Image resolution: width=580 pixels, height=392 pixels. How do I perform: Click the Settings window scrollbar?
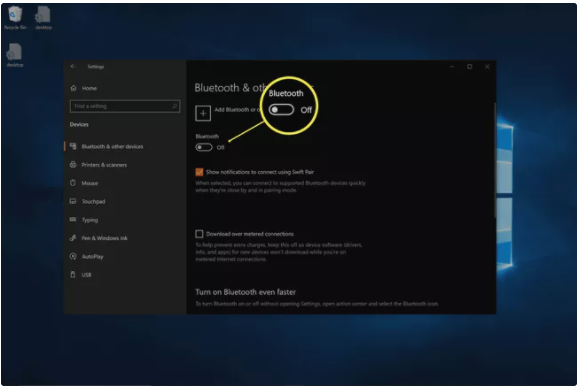pyautogui.click(x=495, y=161)
